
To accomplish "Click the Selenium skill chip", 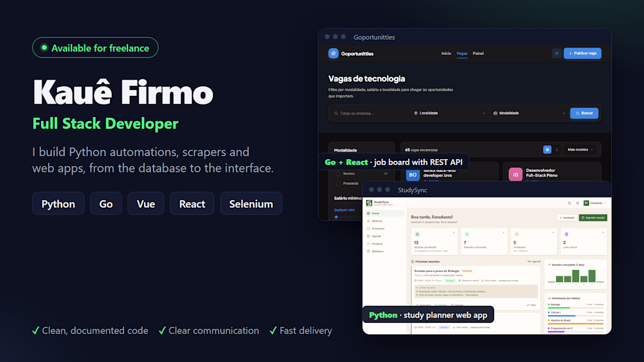I will tap(251, 204).
